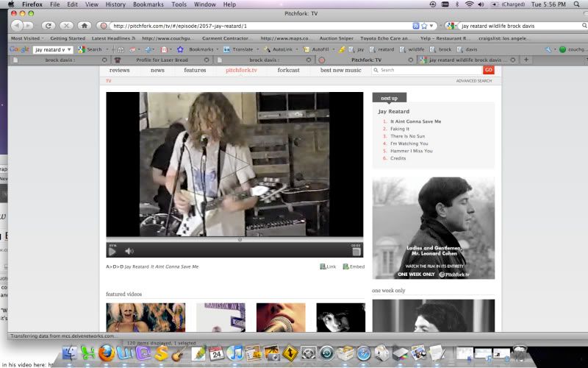Switch to the Profile for Laser Bread tab
Image resolution: width=588 pixels, height=368 pixels.
162,60
